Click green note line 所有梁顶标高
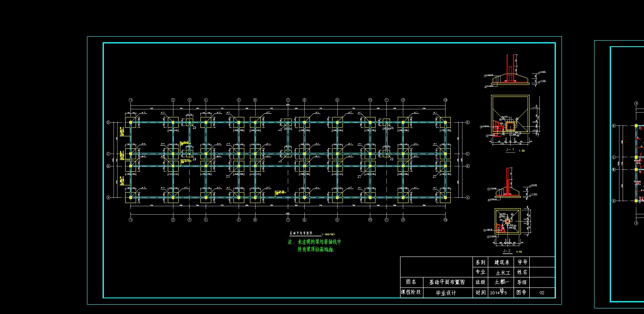Image resolution: width=644 pixels, height=314 pixels. coord(315,249)
